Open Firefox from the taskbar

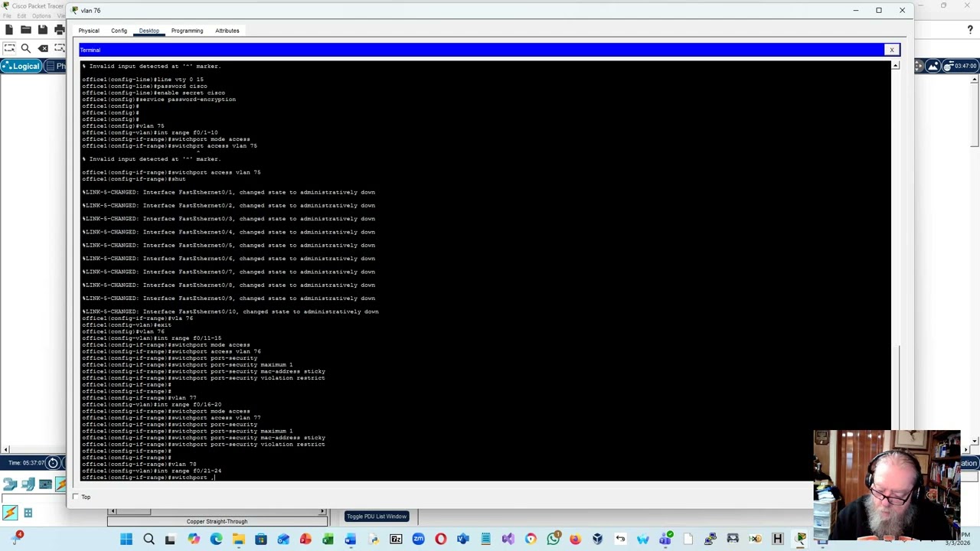[575, 540]
